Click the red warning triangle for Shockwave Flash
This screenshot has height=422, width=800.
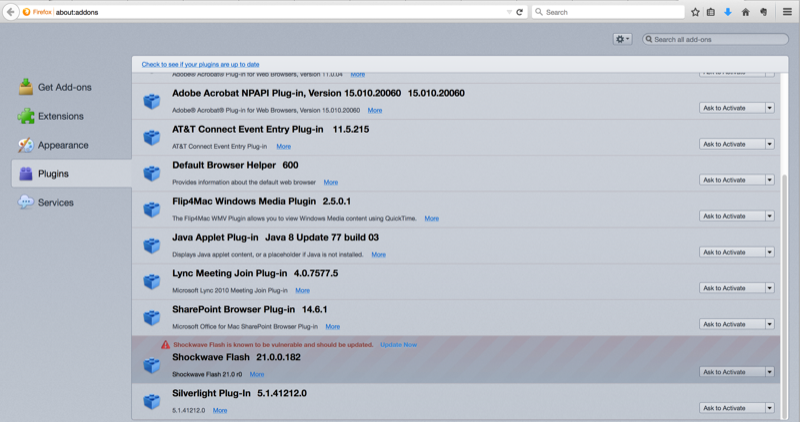coord(165,345)
